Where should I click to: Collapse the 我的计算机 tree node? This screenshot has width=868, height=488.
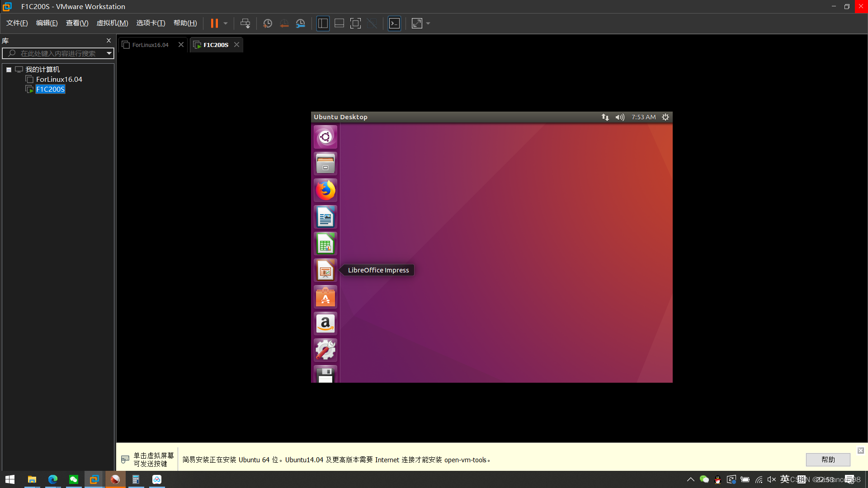pyautogui.click(x=9, y=70)
